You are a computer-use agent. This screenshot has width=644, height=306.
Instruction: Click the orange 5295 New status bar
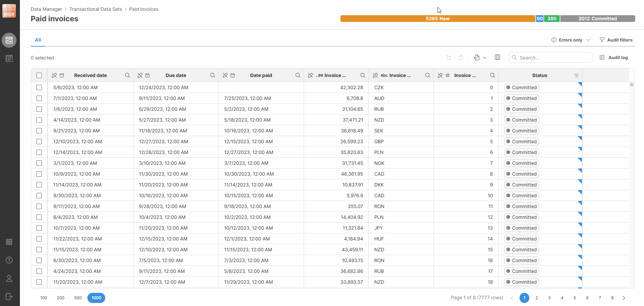point(438,19)
